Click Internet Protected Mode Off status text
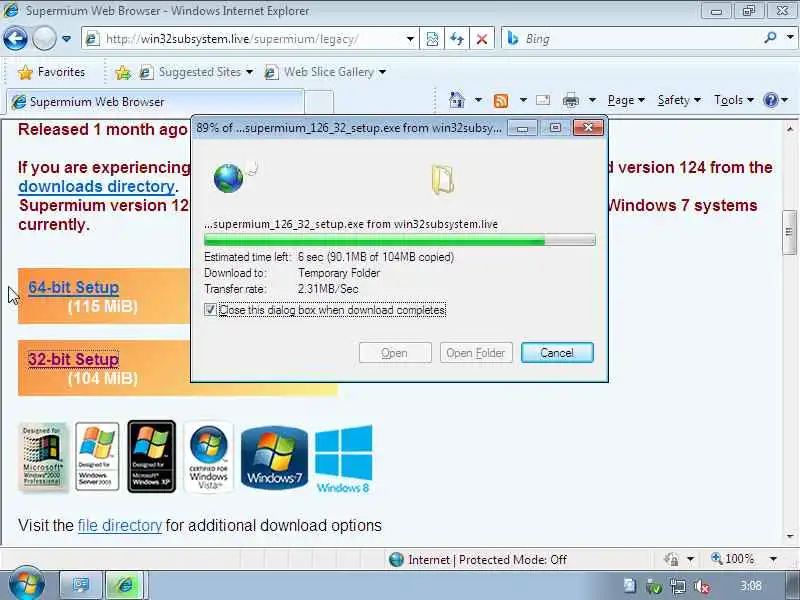This screenshot has width=800, height=600. click(487, 560)
